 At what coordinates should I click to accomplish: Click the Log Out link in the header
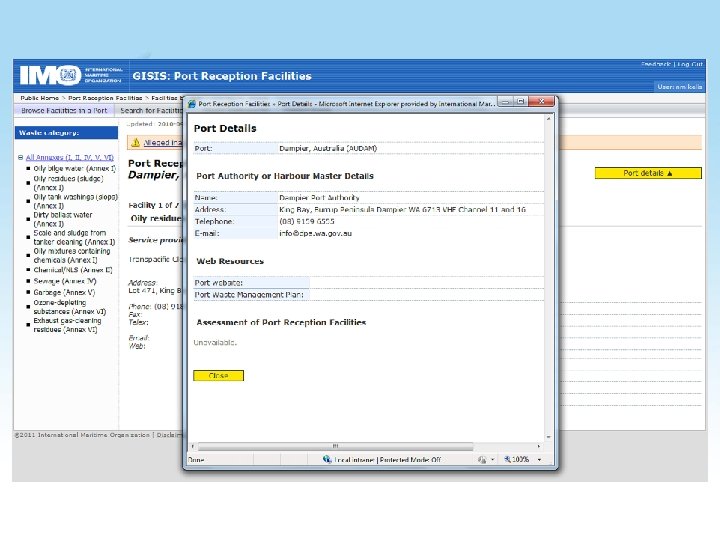[x=690, y=64]
